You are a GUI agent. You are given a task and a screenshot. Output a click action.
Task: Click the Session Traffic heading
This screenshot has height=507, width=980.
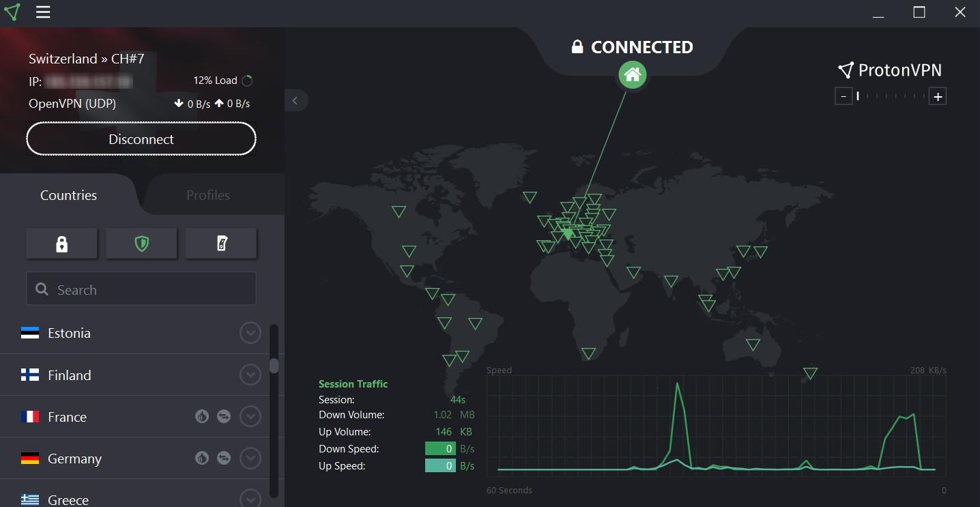pos(353,384)
